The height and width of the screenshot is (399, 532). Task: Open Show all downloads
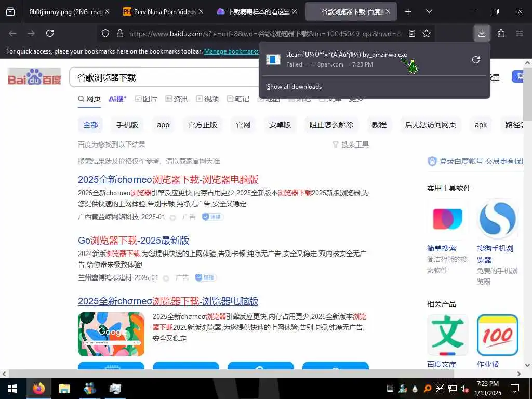pyautogui.click(x=294, y=87)
